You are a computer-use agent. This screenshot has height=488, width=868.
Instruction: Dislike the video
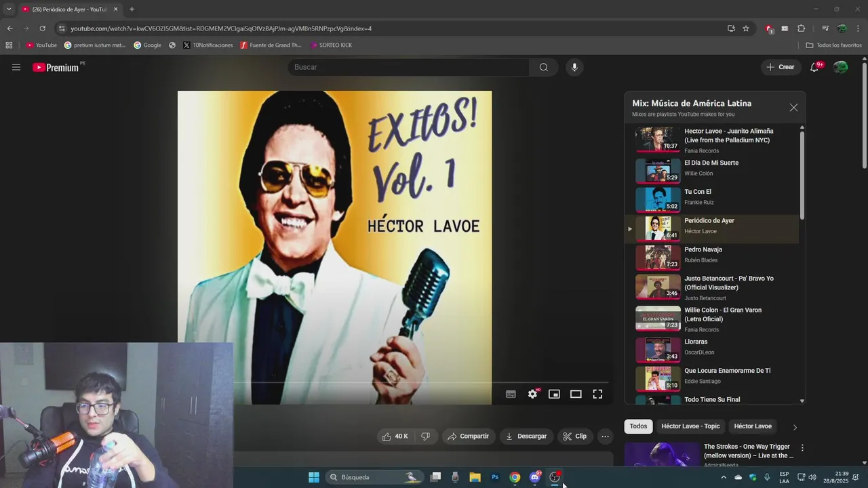pyautogui.click(x=425, y=436)
